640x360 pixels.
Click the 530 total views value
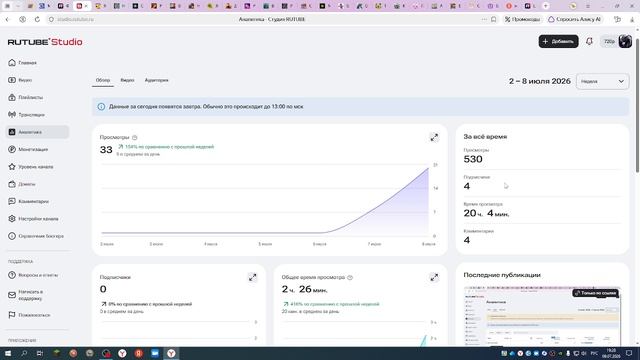(473, 159)
